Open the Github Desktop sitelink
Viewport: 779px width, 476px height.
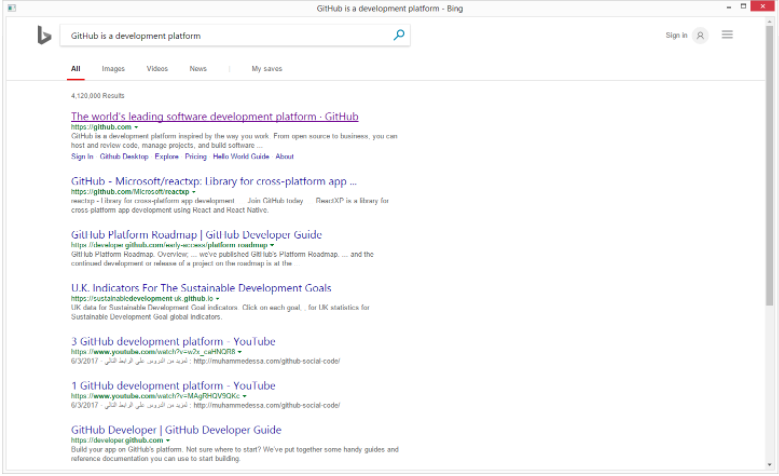124,157
